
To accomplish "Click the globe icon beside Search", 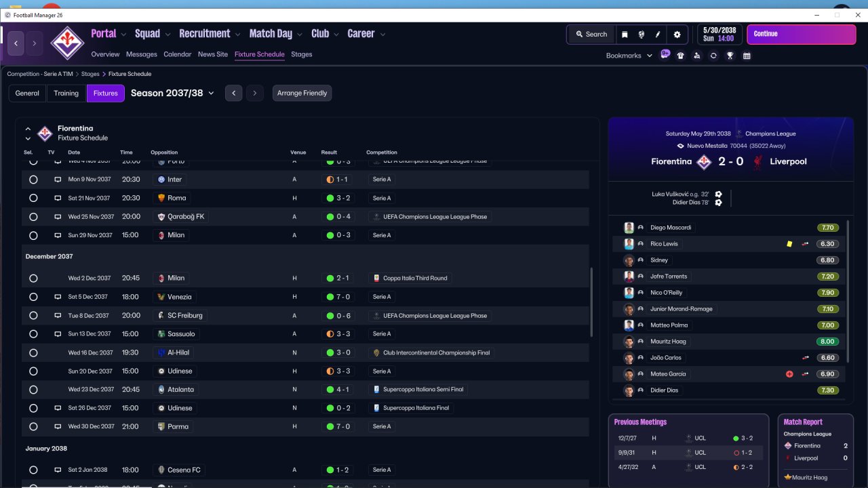I will pos(642,35).
